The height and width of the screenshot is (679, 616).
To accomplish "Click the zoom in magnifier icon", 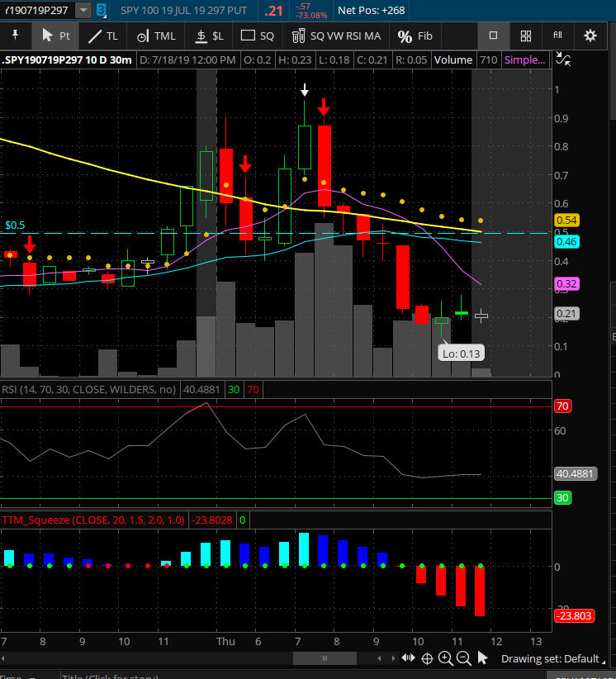I will (445, 658).
